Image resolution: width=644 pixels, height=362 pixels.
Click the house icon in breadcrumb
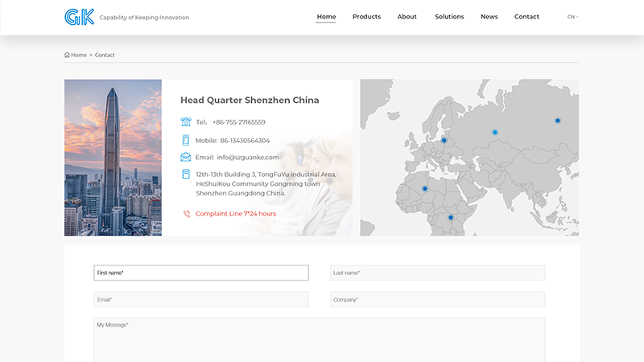(x=67, y=55)
